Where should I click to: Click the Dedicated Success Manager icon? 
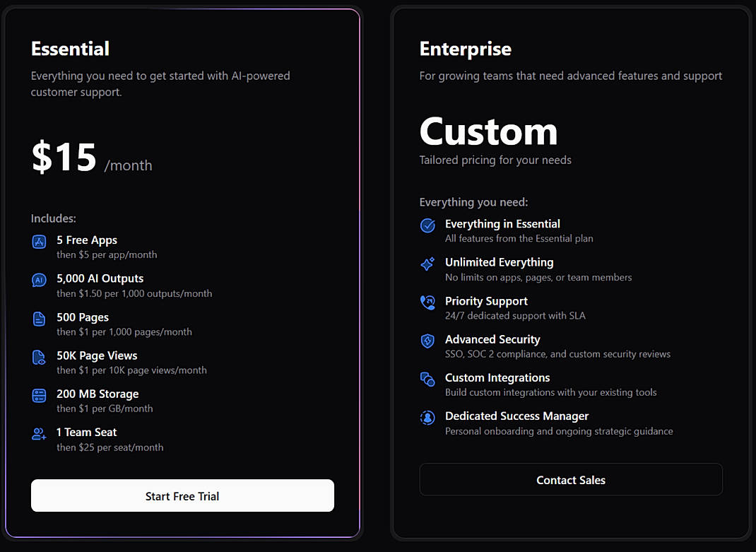tap(427, 417)
